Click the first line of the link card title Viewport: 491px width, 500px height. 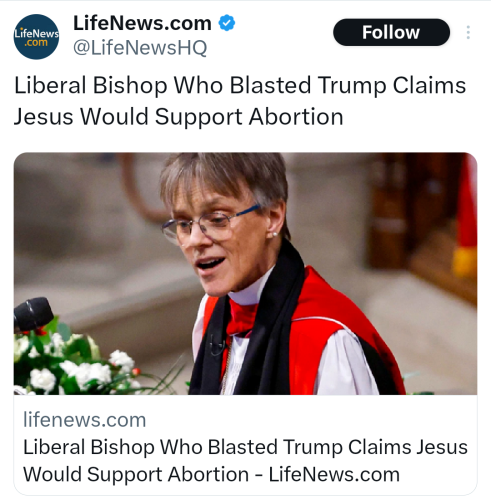tap(245, 447)
